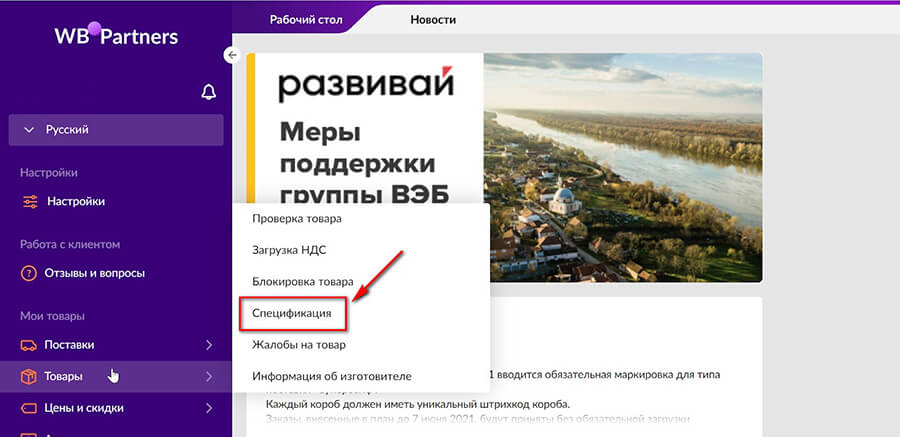Click the Товары box icon
Image resolution: width=900 pixels, height=437 pixels.
pos(29,377)
